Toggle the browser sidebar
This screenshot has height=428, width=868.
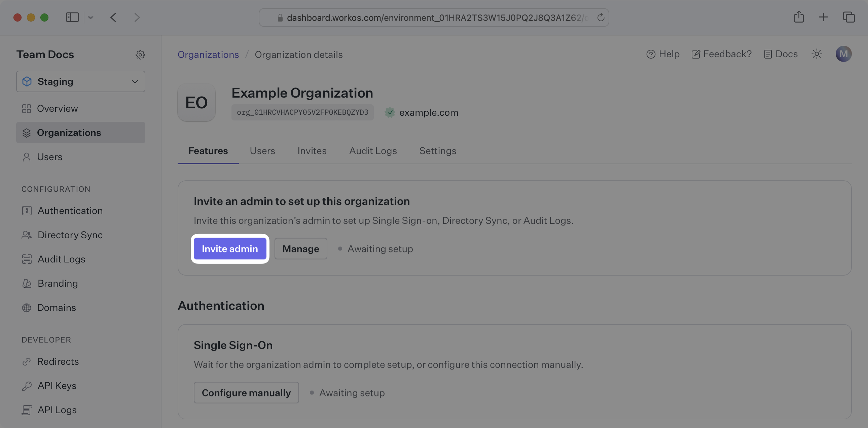[72, 17]
